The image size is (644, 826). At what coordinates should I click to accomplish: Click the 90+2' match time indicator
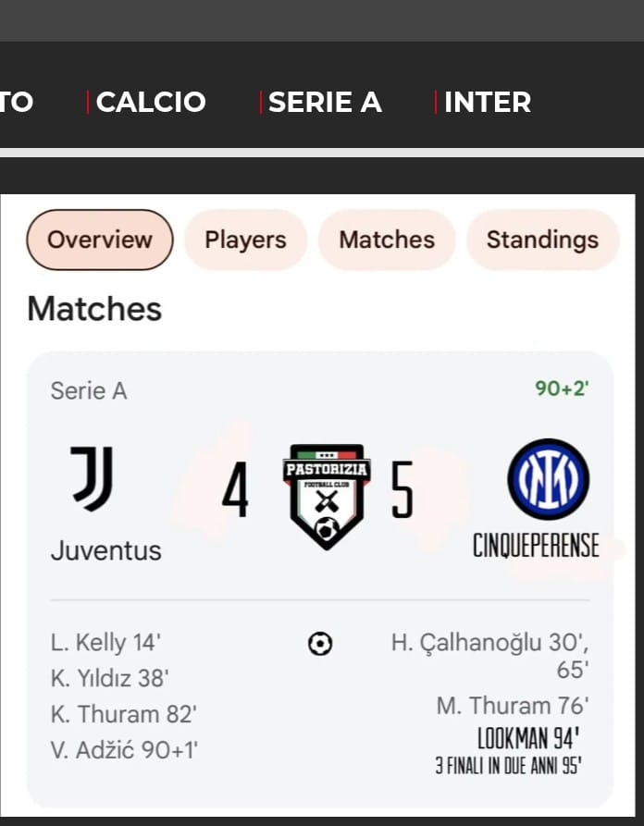[x=562, y=388]
